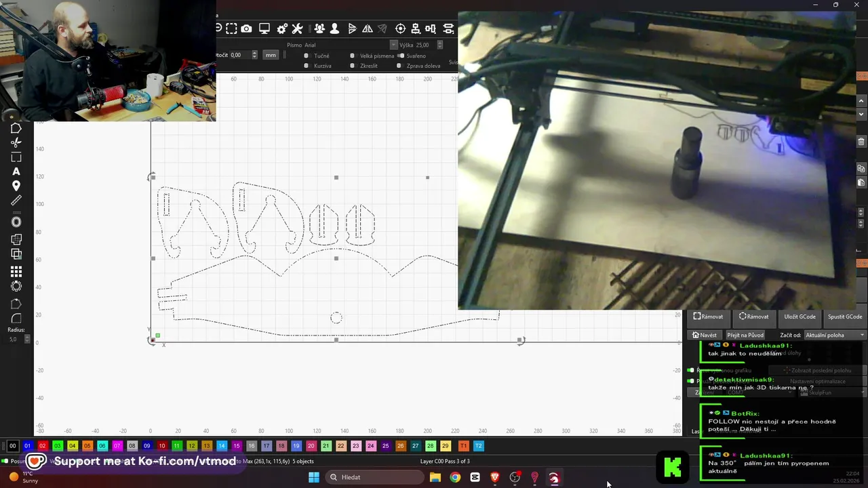
Task: Click the Radius value field 5,0
Action: 14,339
